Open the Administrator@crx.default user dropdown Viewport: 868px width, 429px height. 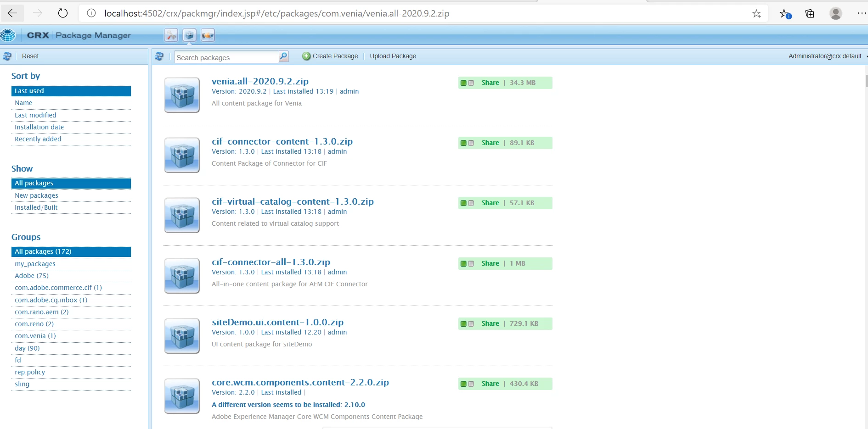(x=827, y=56)
